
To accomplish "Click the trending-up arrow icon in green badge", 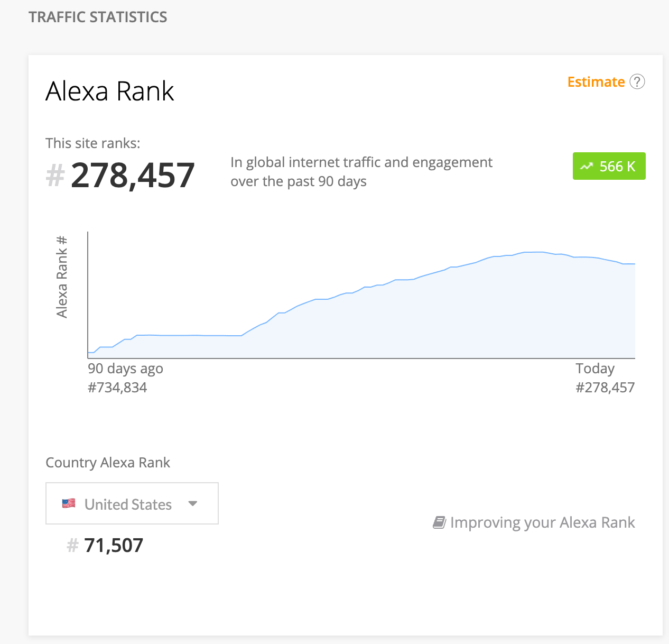I will (x=587, y=167).
